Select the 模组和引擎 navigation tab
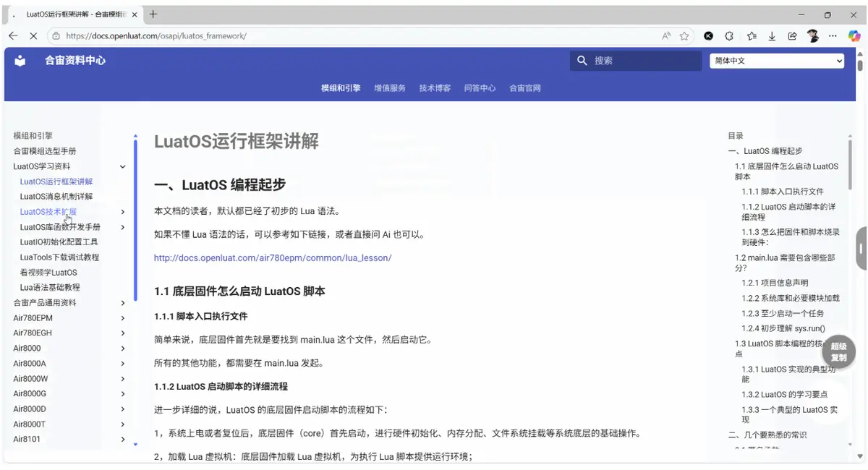868x470 pixels. point(341,88)
